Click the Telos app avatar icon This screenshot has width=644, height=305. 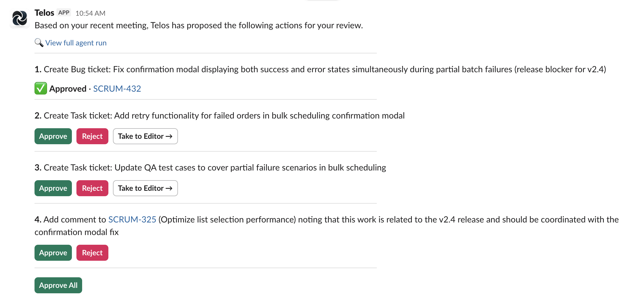[x=20, y=18]
